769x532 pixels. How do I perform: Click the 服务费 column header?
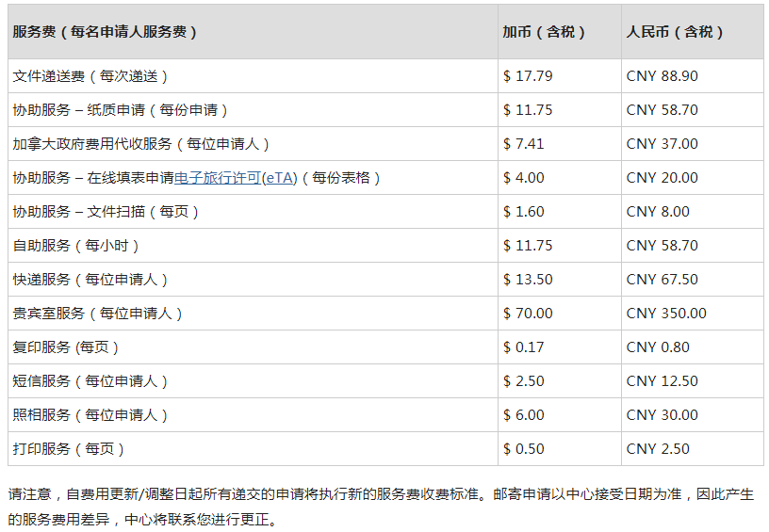(105, 32)
